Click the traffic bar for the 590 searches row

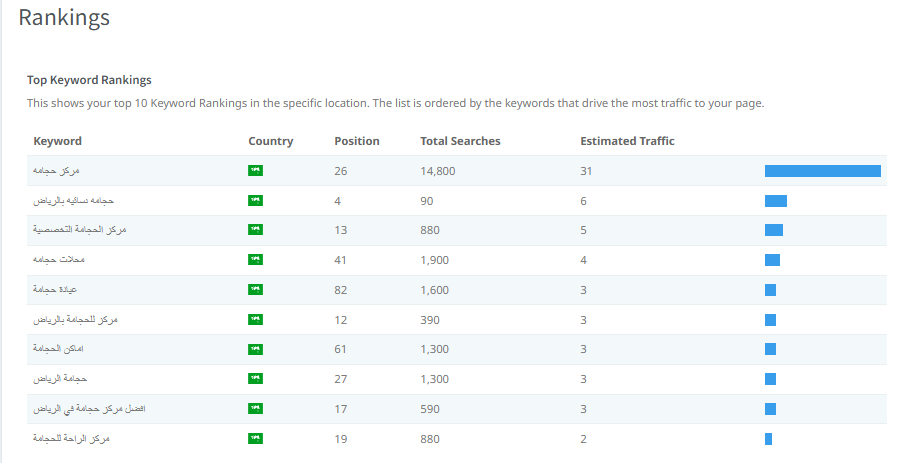[x=770, y=409]
